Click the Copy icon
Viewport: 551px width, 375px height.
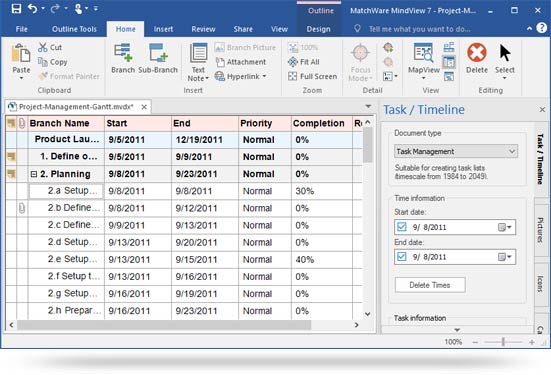coord(43,62)
